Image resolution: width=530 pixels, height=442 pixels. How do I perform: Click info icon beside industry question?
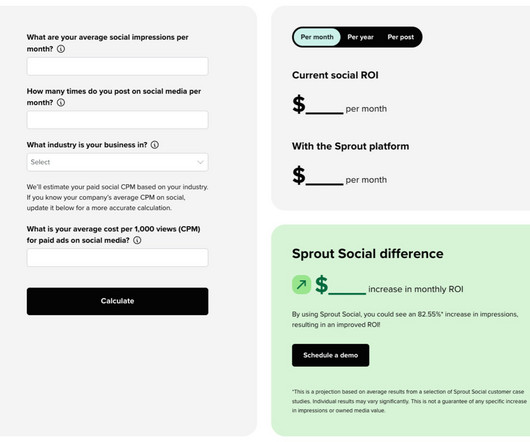pyautogui.click(x=154, y=145)
